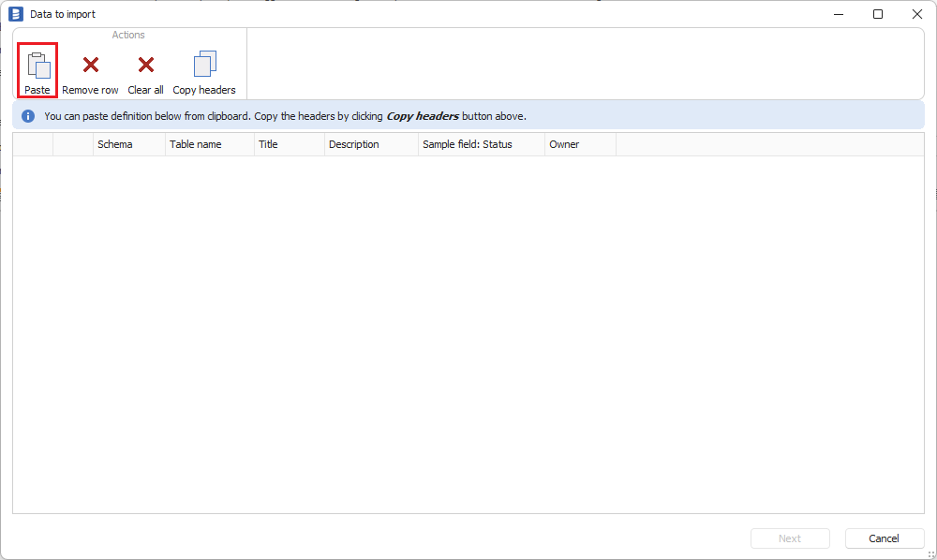
Task: Click the first blank header cell of the grid
Action: pyautogui.click(x=33, y=144)
